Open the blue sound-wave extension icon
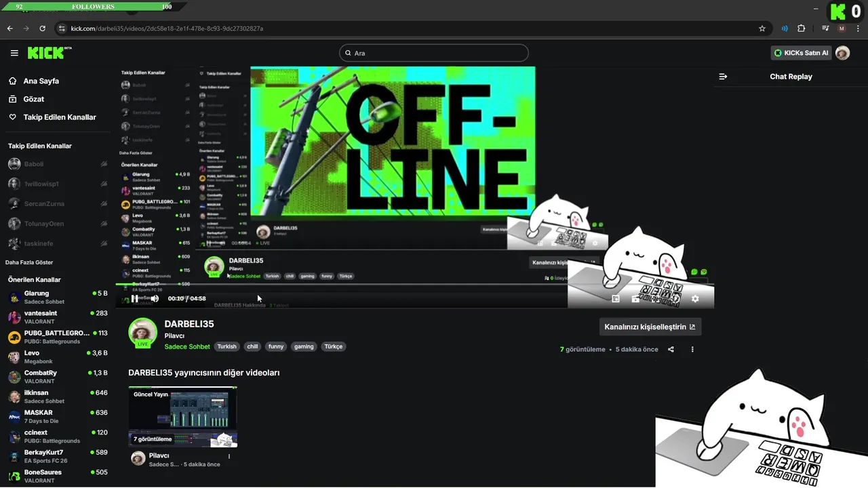This screenshot has width=868, height=488. pyautogui.click(x=785, y=28)
